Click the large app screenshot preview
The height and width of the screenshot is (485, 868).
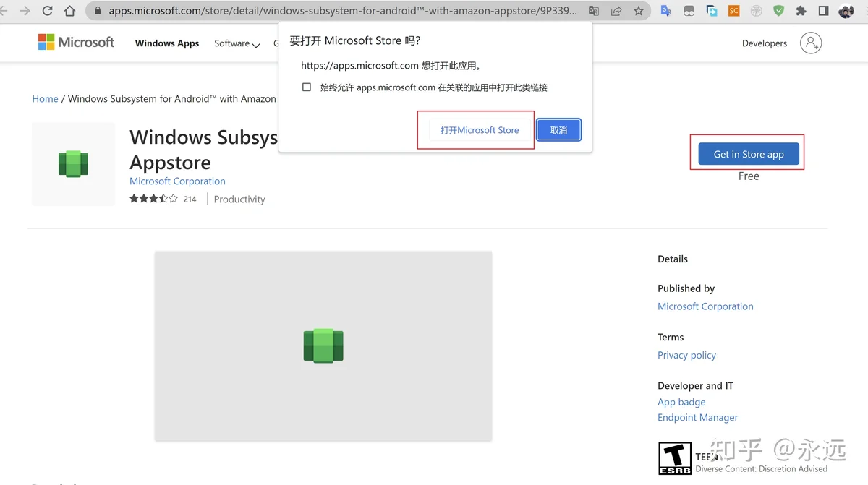pos(323,345)
